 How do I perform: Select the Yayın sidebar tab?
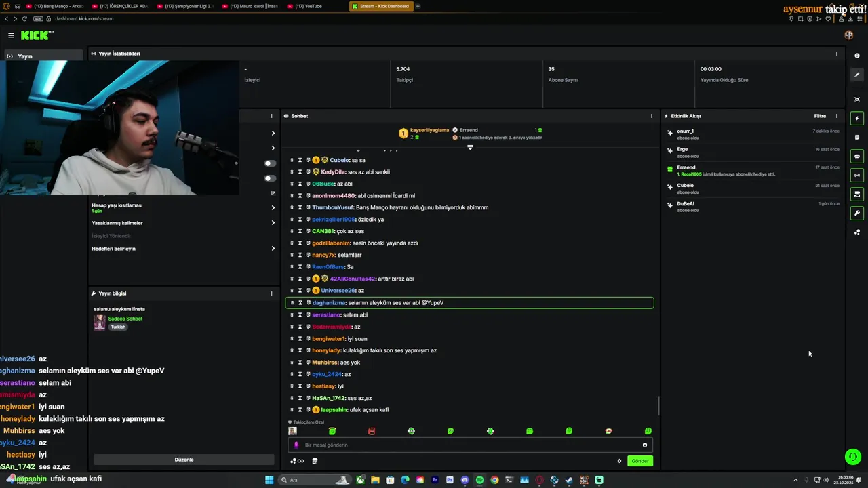click(x=42, y=56)
